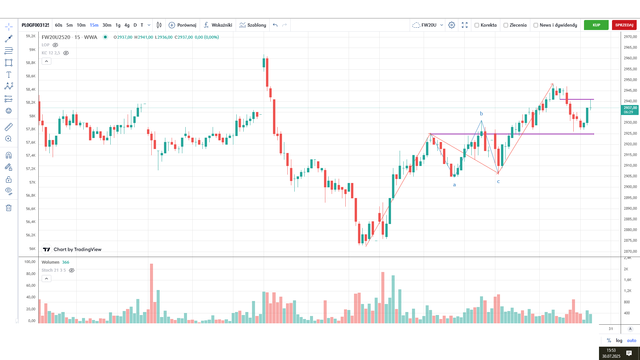Viewport: 640px width, 360px height.
Task: Toggle visibility of the Stoch 21 3 5 indicator
Action: tap(71, 270)
